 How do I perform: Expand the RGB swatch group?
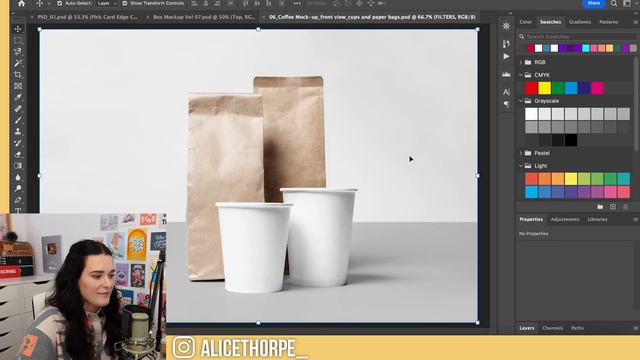coord(521,62)
